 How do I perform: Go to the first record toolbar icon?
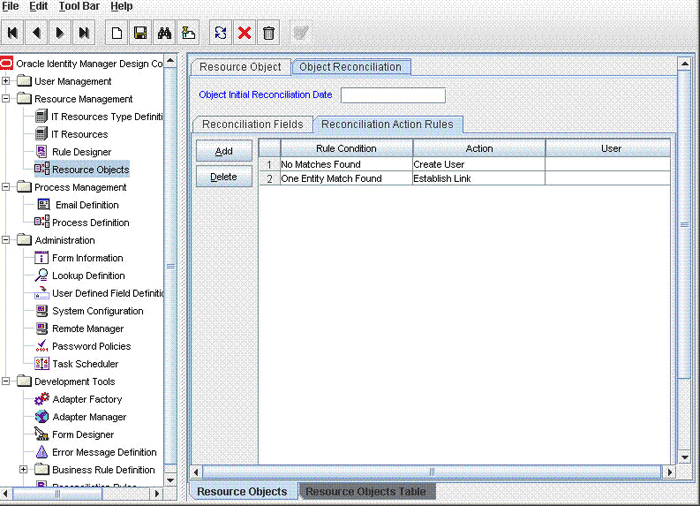coord(12,33)
